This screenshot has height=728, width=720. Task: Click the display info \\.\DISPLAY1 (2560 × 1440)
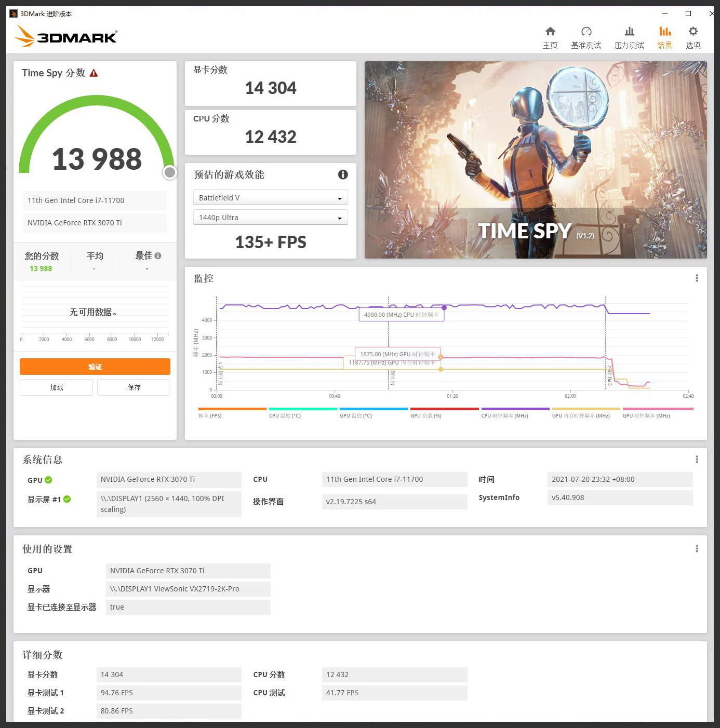click(169, 504)
